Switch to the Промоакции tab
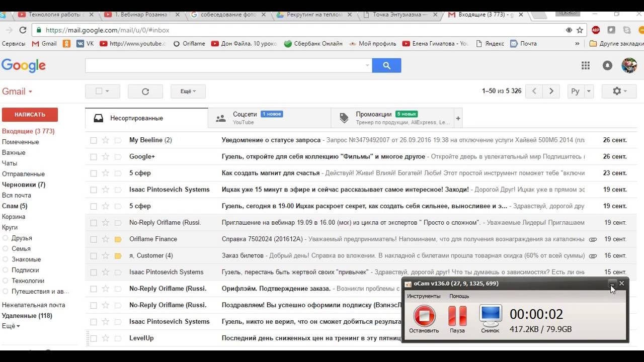Screen dimensions: 644x362 coord(392,119)
